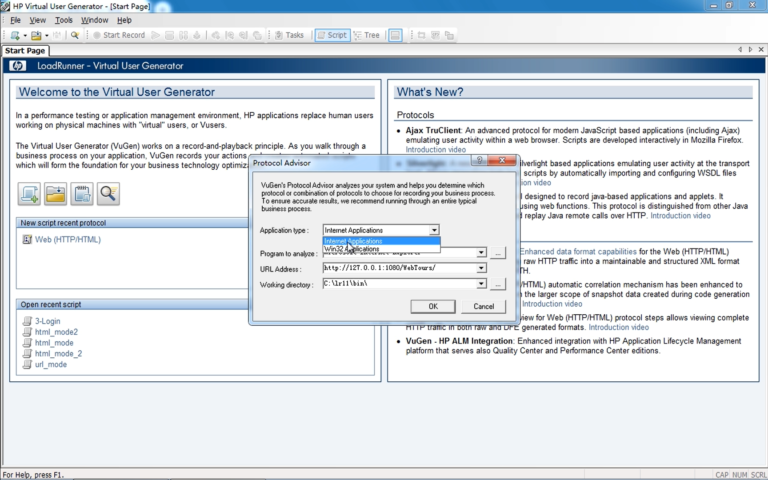Viewport: 768px width, 480px height.
Task: Browse for Working directory (... button)
Action: tap(498, 284)
